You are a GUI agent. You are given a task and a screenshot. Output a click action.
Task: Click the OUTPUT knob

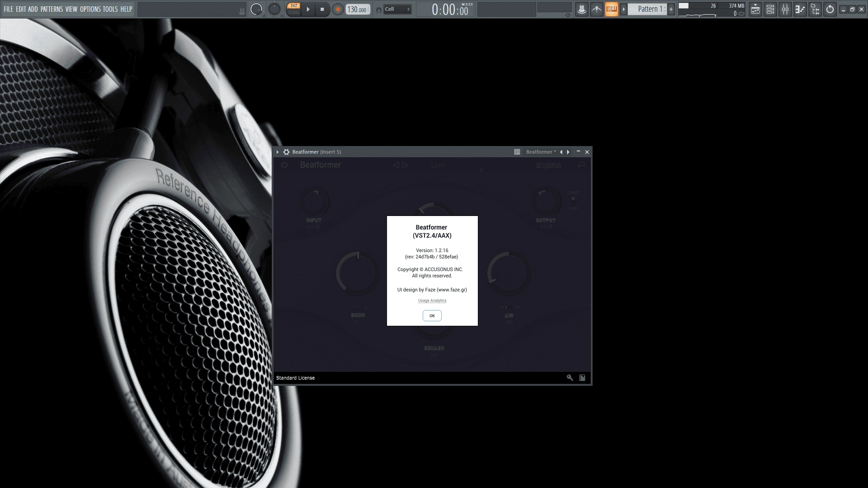pos(546,202)
